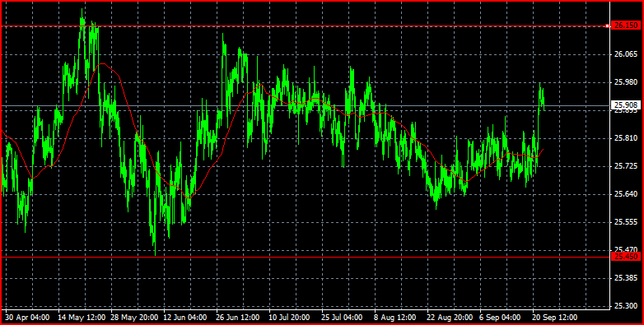Image resolution: width=644 pixels, height=325 pixels.
Task: Select the 25.908 current price label
Action: 624,105
